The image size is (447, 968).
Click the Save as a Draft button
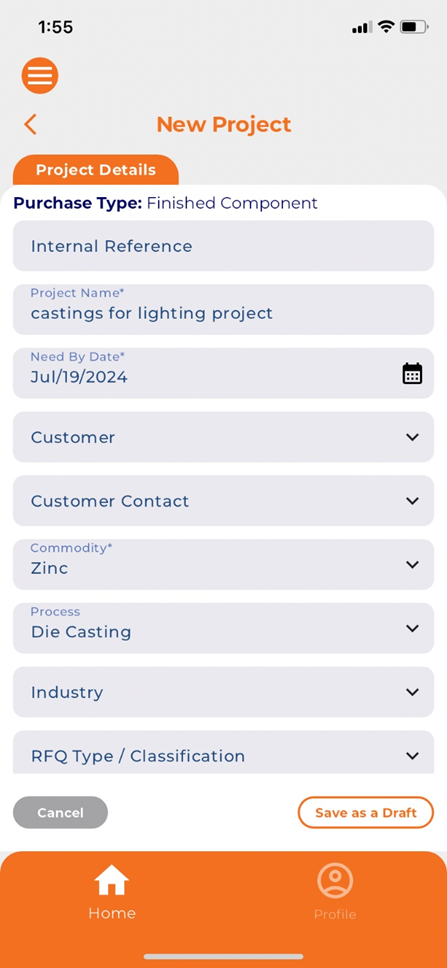point(366,812)
